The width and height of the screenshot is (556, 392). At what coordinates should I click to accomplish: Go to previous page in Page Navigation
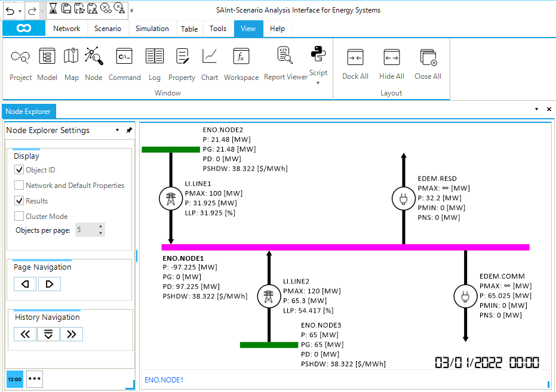coord(25,284)
